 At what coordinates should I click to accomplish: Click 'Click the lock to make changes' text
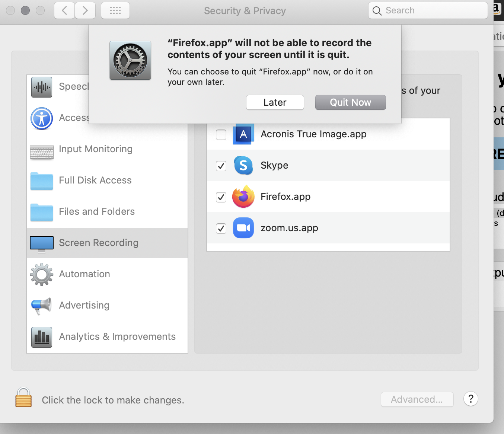113,400
